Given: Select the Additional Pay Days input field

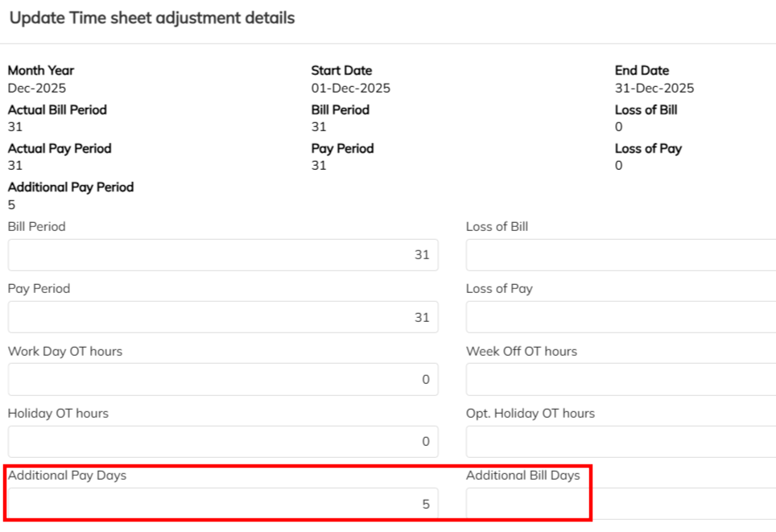Looking at the screenshot, I should 223,504.
